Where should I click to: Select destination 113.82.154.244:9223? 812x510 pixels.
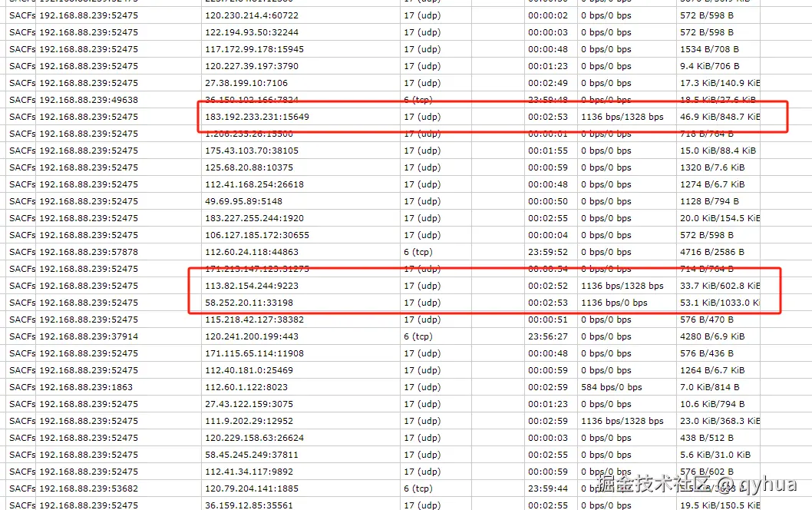click(x=252, y=286)
